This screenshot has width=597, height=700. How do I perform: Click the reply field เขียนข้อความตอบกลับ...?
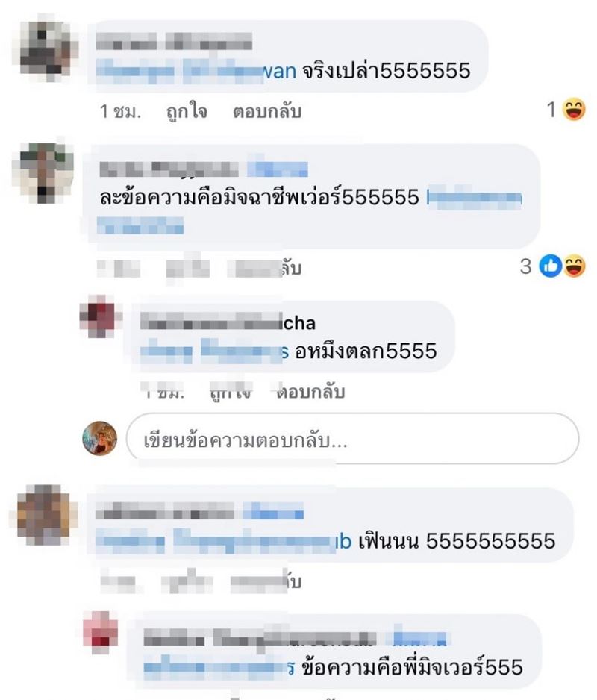click(x=353, y=438)
